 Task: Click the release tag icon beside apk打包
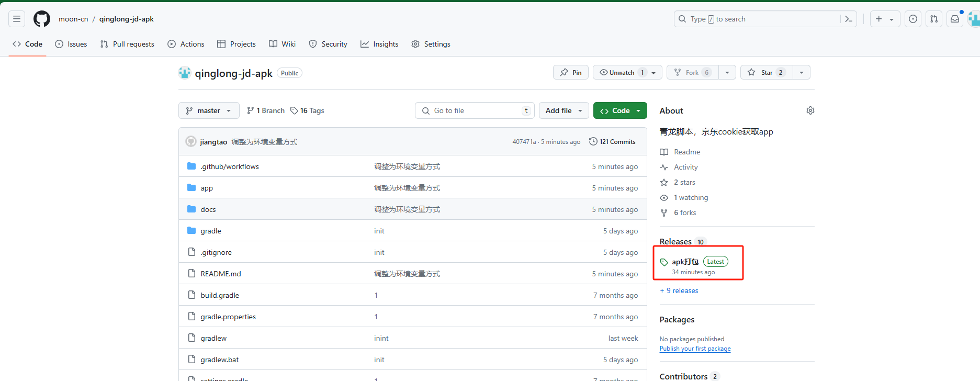pos(664,262)
